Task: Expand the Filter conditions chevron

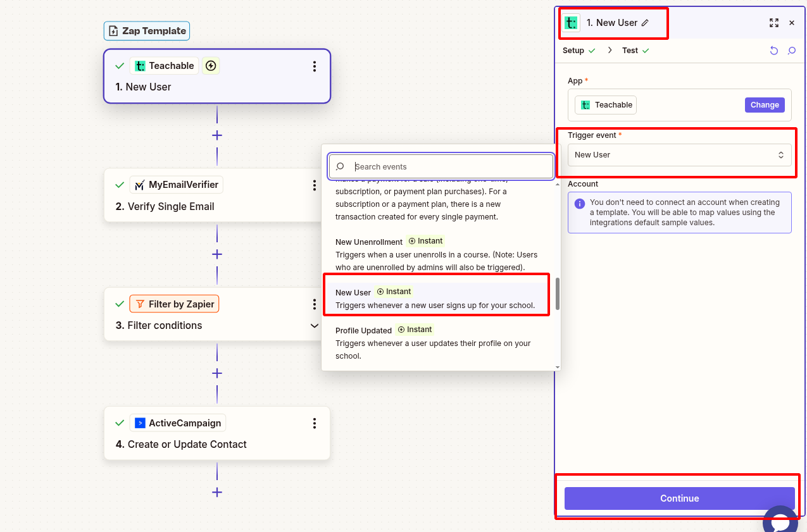Action: pos(315,326)
